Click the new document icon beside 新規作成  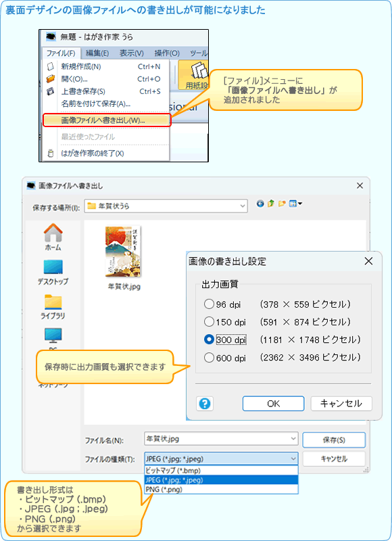coord(50,66)
